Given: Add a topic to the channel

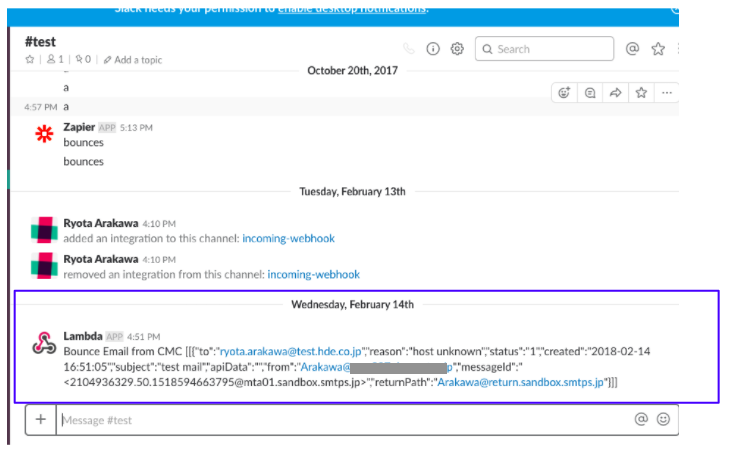Looking at the screenshot, I should click(x=133, y=60).
